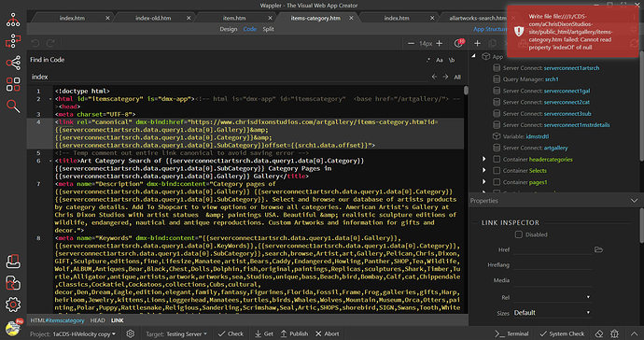Run System Check
This screenshot has height=340, width=644.
point(562,333)
